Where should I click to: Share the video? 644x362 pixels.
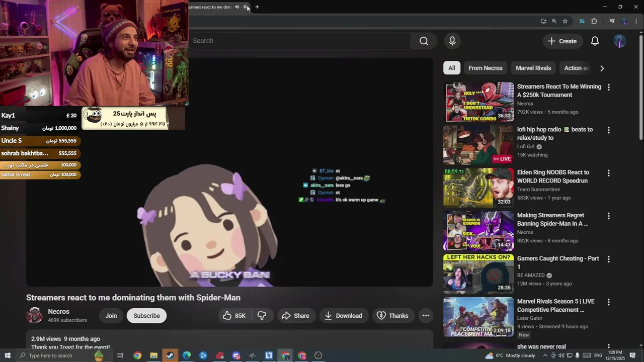296,316
